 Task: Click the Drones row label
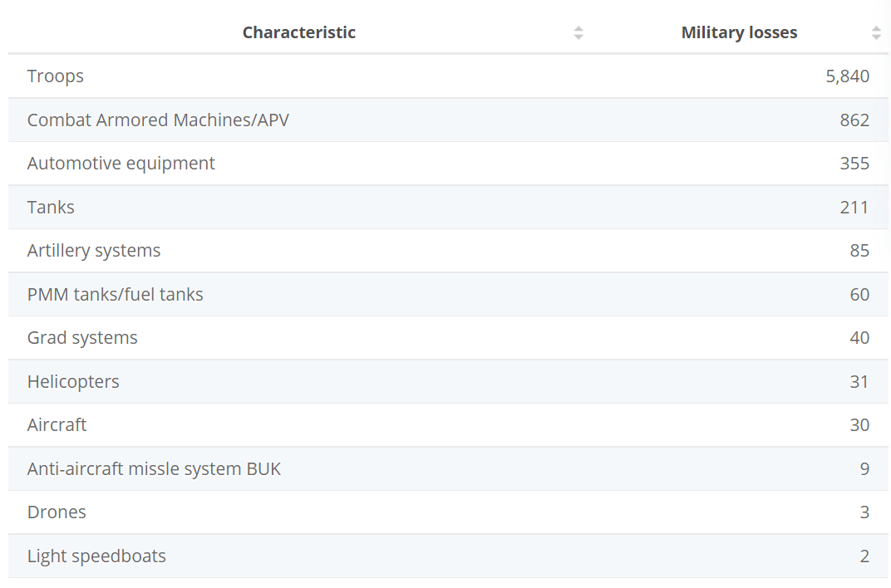pyautogui.click(x=57, y=512)
